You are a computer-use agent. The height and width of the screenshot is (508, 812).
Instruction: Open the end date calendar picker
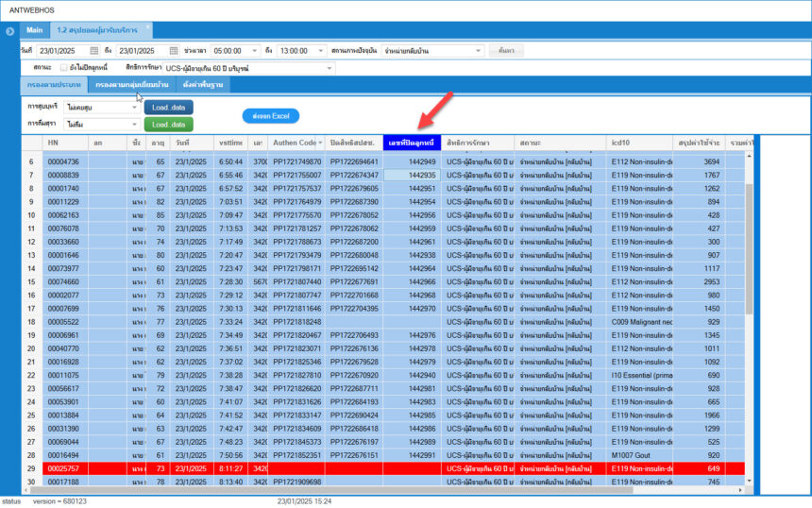coord(174,50)
